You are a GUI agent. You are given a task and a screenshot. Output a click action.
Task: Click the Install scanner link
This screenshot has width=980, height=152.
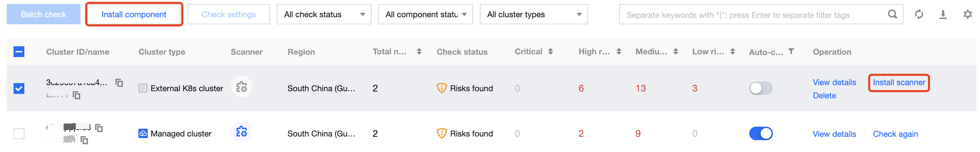click(898, 82)
